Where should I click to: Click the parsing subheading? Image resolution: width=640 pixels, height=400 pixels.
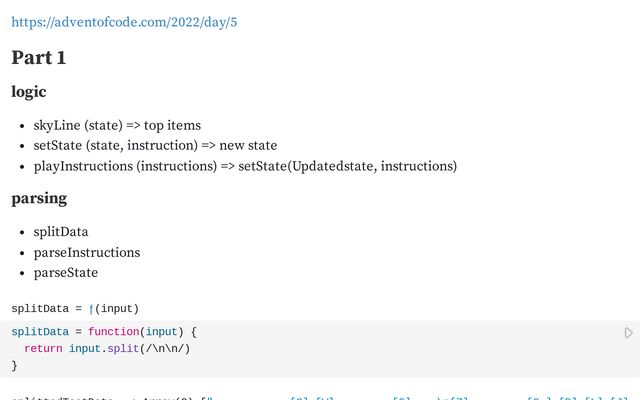(39, 198)
